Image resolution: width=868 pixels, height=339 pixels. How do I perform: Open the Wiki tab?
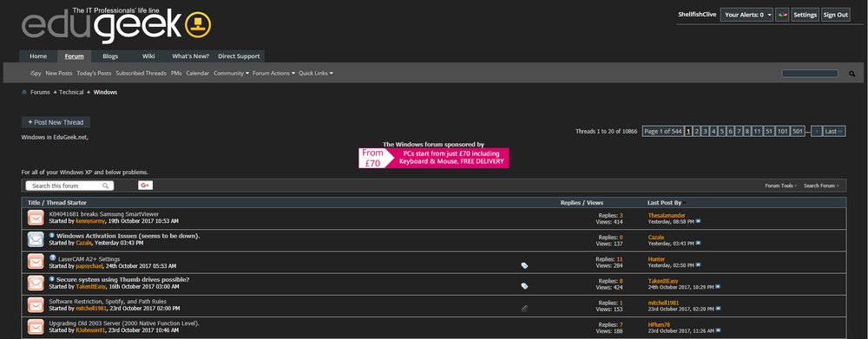tap(148, 56)
